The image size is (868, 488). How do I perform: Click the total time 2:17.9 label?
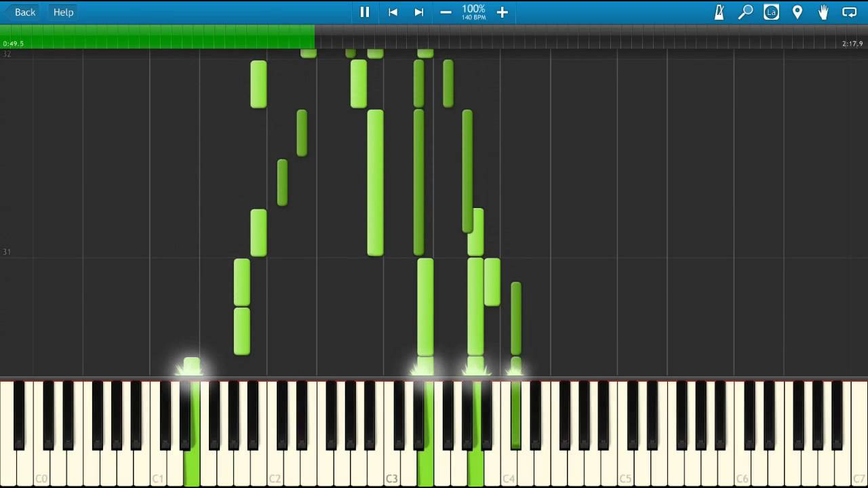[x=852, y=43]
